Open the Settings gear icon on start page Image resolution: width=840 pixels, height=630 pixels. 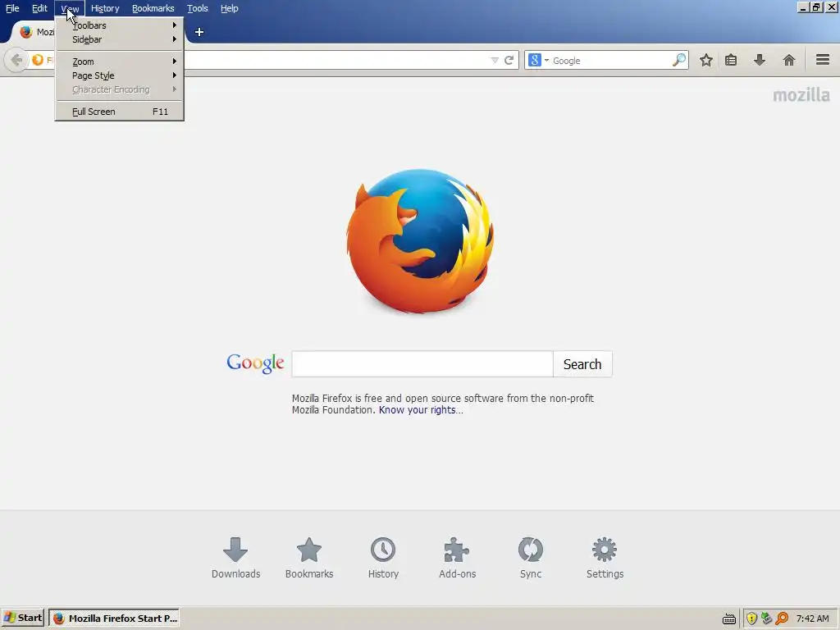605,550
